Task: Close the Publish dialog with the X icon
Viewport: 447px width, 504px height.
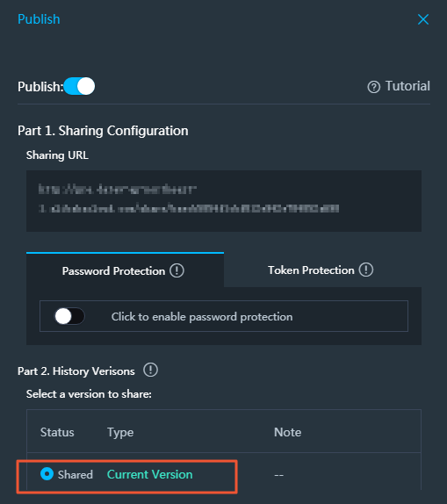Action: 423,19
